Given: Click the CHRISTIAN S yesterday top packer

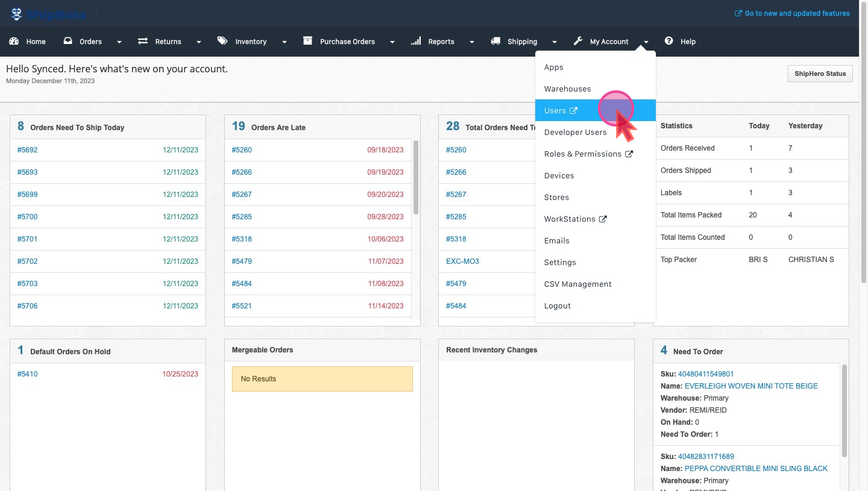Looking at the screenshot, I should [811, 260].
